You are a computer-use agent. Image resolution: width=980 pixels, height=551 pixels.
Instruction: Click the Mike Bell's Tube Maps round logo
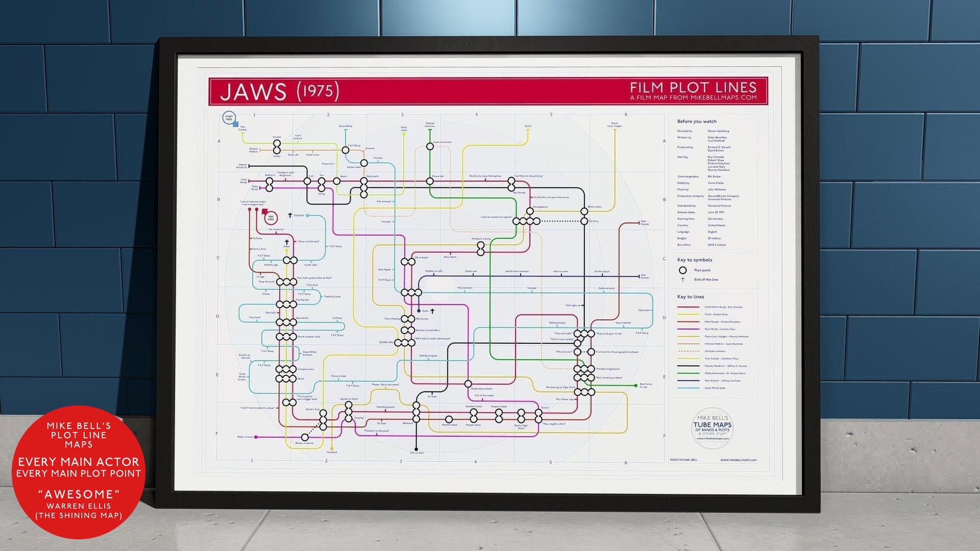712,428
